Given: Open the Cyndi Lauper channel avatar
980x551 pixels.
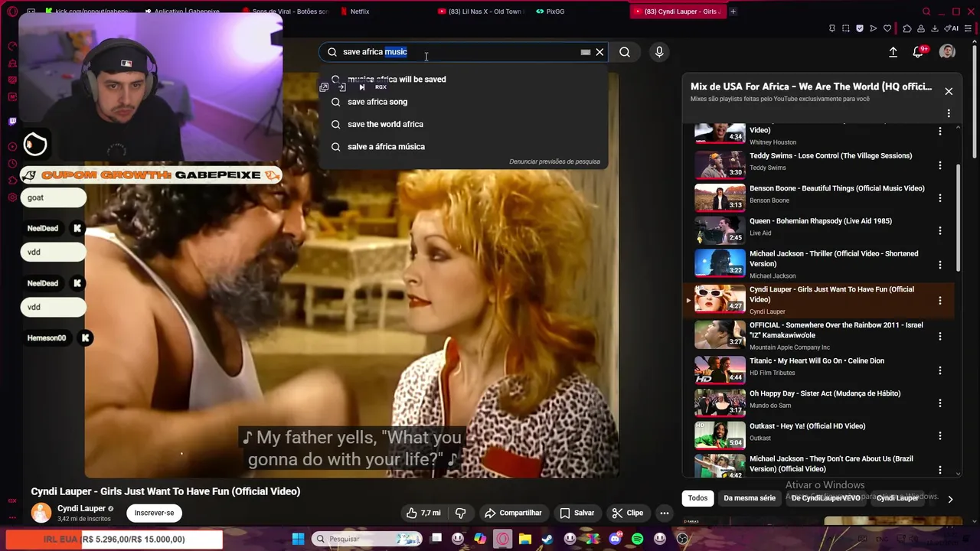Looking at the screenshot, I should pyautogui.click(x=41, y=513).
